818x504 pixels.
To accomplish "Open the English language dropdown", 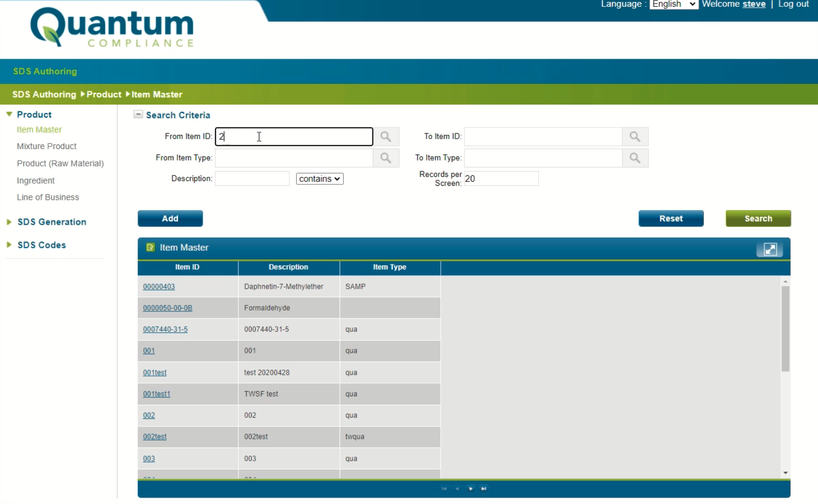I will pos(674,4).
